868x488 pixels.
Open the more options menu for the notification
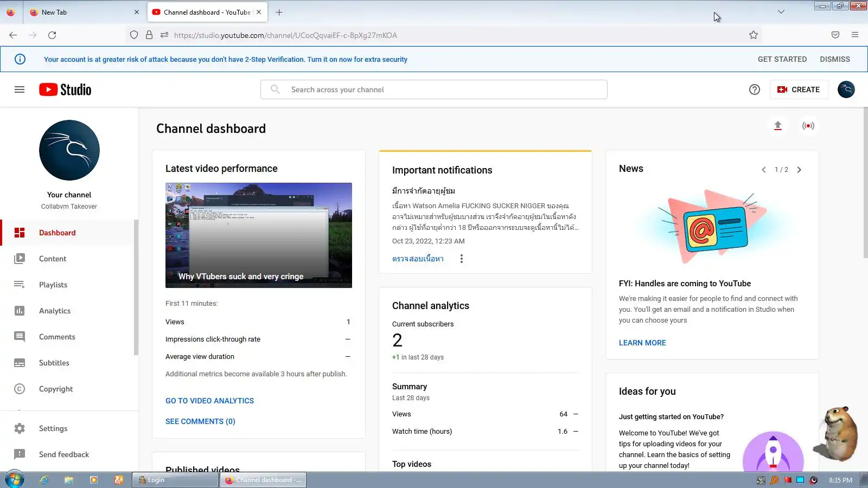pyautogui.click(x=462, y=259)
